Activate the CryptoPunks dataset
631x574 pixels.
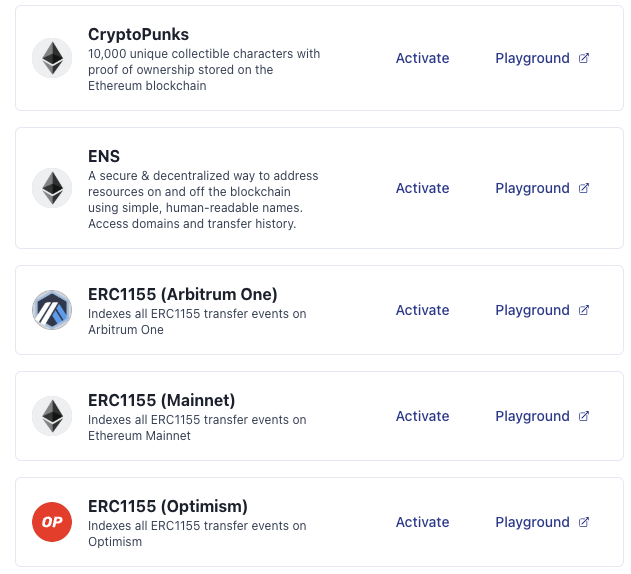pos(422,58)
